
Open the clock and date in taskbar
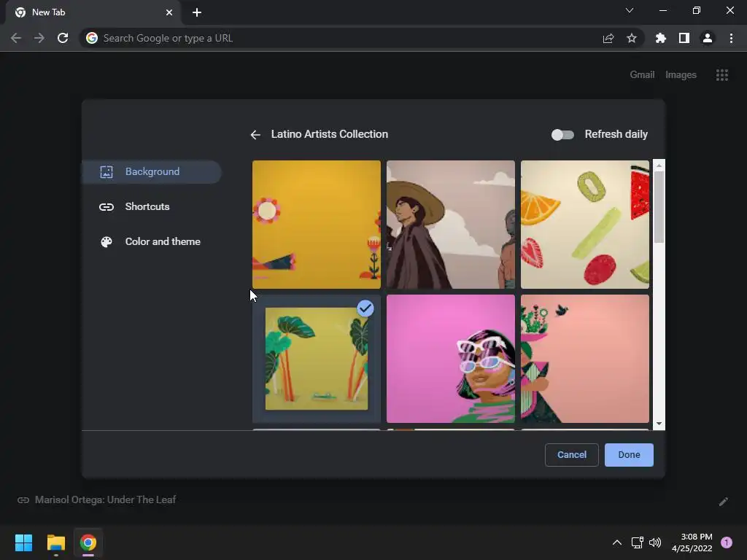coord(692,542)
